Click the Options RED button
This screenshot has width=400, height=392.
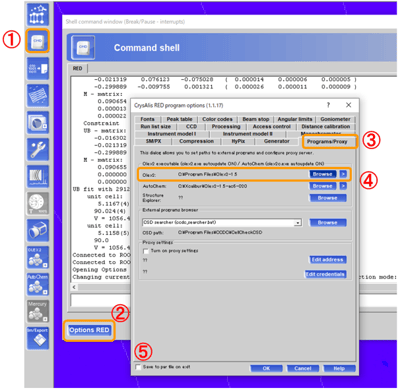pos(89,330)
